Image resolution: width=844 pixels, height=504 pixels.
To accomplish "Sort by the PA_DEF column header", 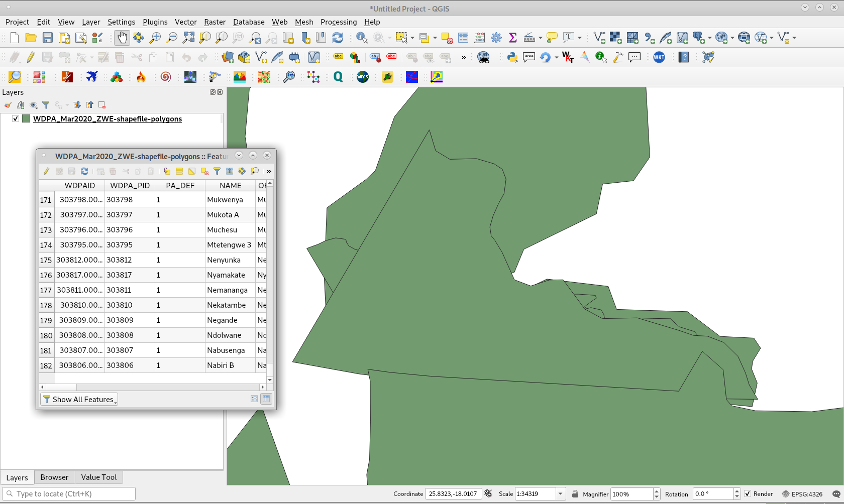I will [x=180, y=185].
